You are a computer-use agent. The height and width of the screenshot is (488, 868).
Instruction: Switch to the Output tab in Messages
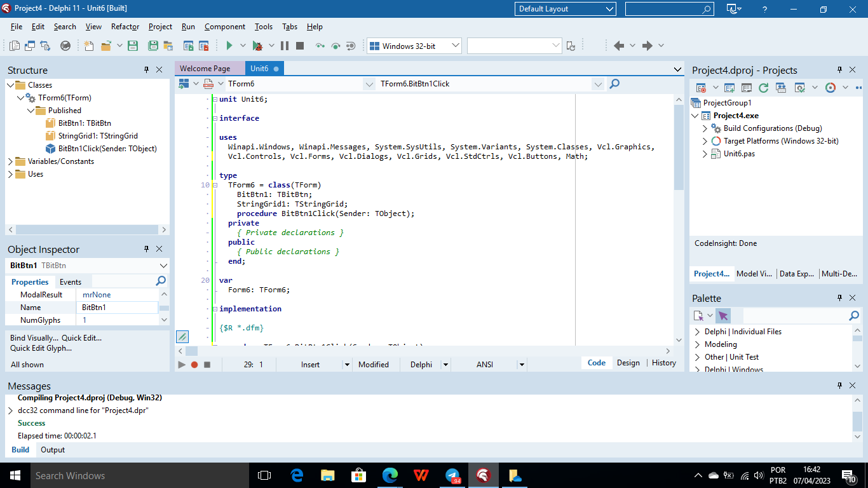[x=53, y=450]
